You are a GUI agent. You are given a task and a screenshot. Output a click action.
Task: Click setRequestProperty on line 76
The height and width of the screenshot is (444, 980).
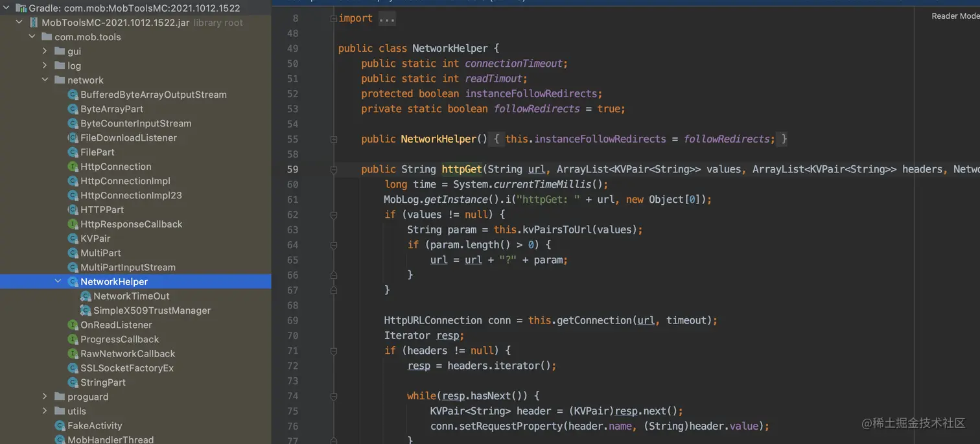click(x=511, y=426)
